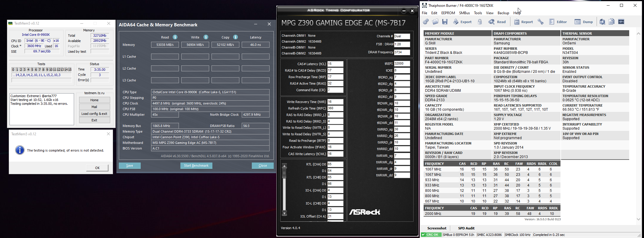
Task: Open the Editor in Thaiphoon Burner
Action: pyautogui.click(x=558, y=22)
